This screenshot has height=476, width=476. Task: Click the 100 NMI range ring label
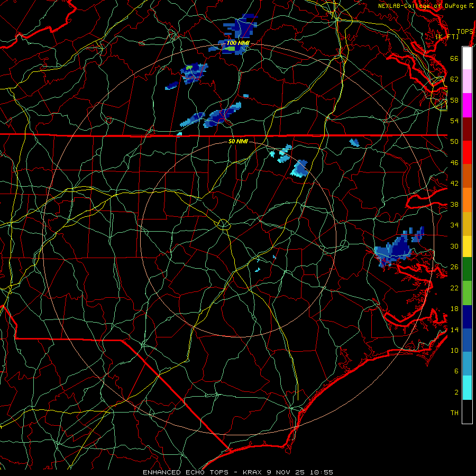pos(238,43)
